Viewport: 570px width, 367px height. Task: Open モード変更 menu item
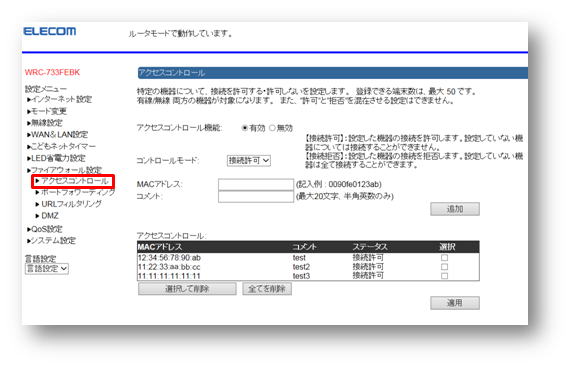tap(47, 111)
